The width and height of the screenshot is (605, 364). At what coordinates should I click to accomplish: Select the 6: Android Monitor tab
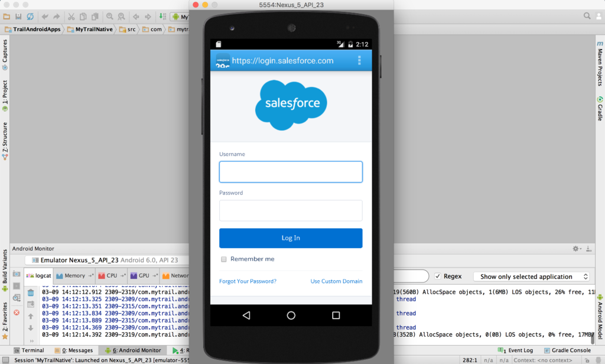(x=133, y=350)
